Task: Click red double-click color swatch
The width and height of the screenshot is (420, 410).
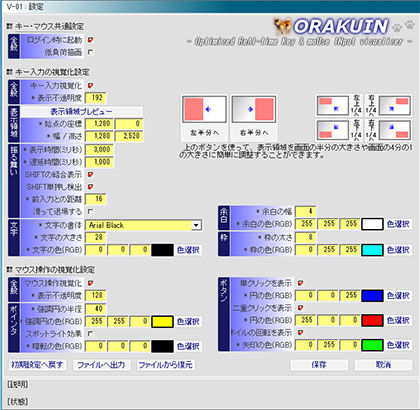Action: pos(372,320)
